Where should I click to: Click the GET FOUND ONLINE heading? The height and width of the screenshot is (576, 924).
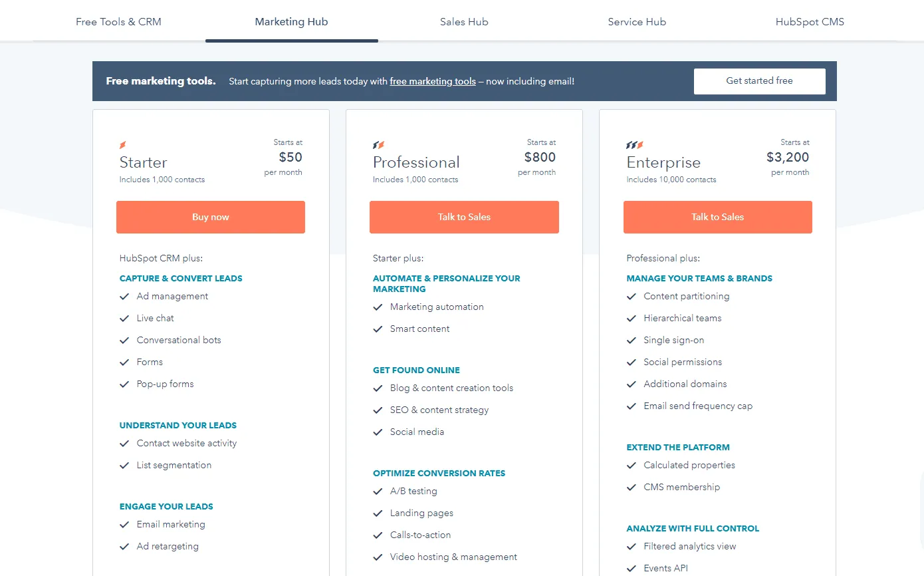click(x=416, y=370)
